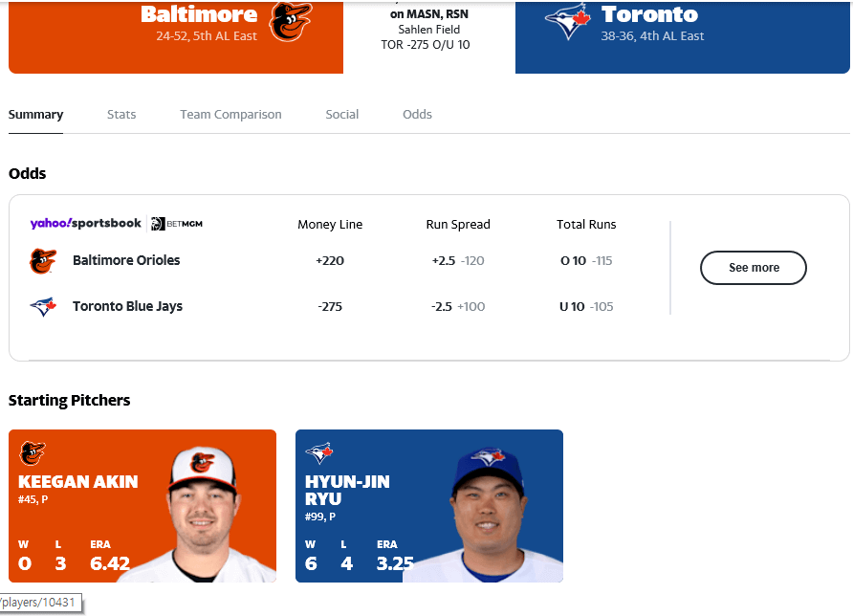Switch to the Stats tab
This screenshot has width=853, height=616.
[x=121, y=114]
